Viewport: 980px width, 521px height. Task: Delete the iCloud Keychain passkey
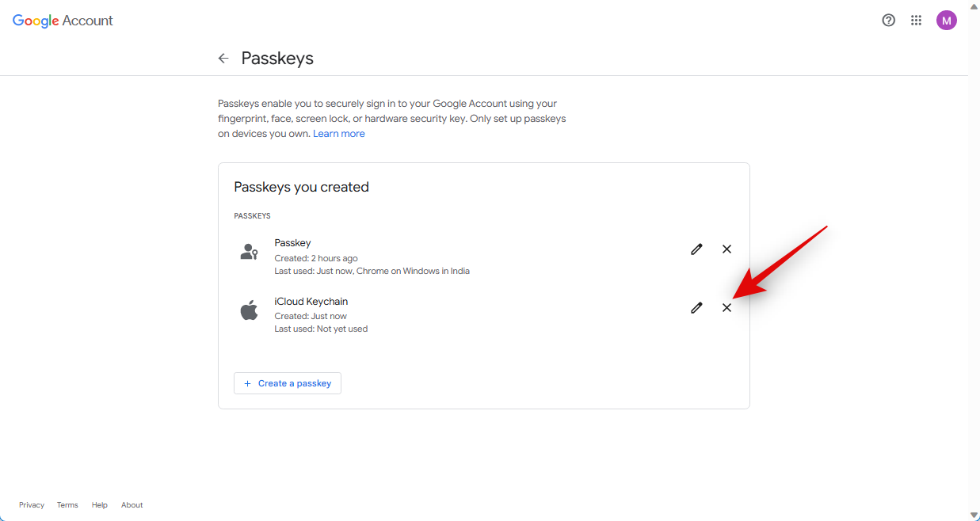point(726,308)
